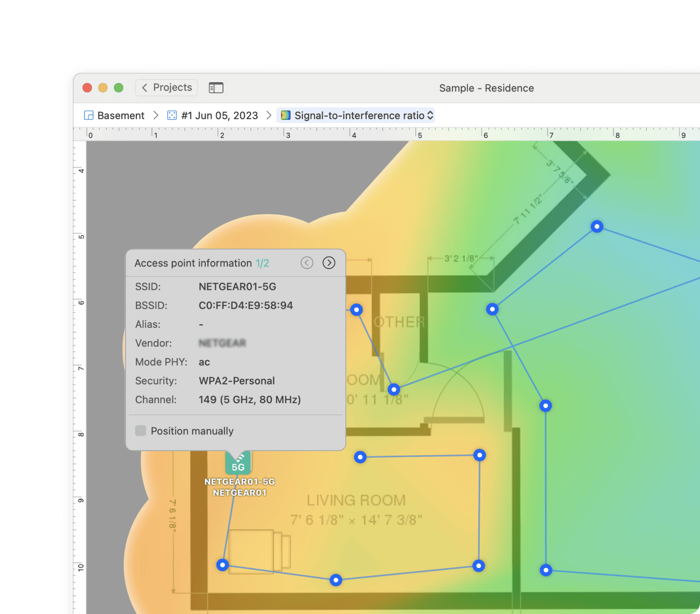Open the Basement breadcrumb menu
The height and width of the screenshot is (614, 700).
tap(120, 115)
